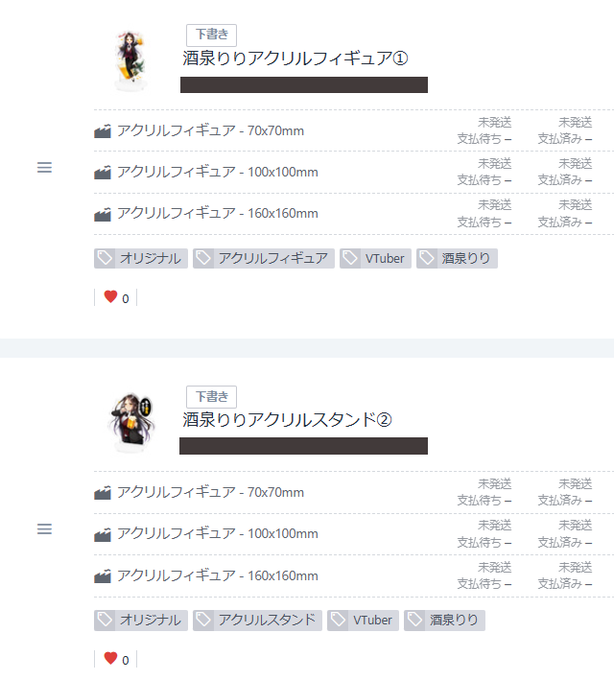Screen dimensions: 614x680
Task: Click factory icon beside first 100x100mm variant
Action: tap(103, 172)
